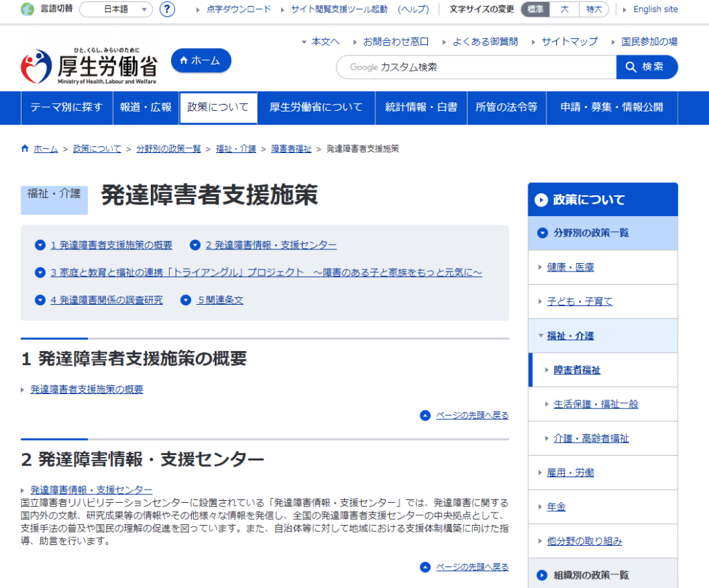Viewport: 709px width, 588px height.
Task: Set text size to 標準
Action: [535, 10]
